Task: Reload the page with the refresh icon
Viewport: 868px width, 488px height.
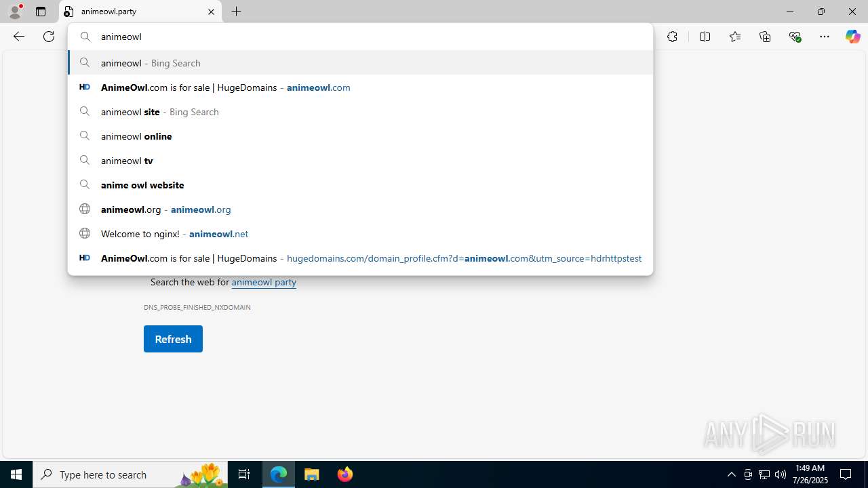Action: coord(49,37)
